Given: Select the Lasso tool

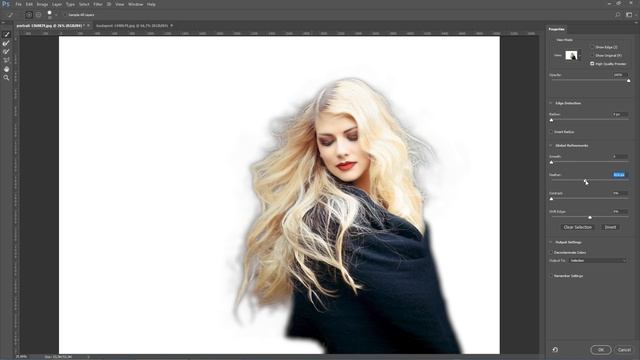Looking at the screenshot, I should (x=6, y=60).
